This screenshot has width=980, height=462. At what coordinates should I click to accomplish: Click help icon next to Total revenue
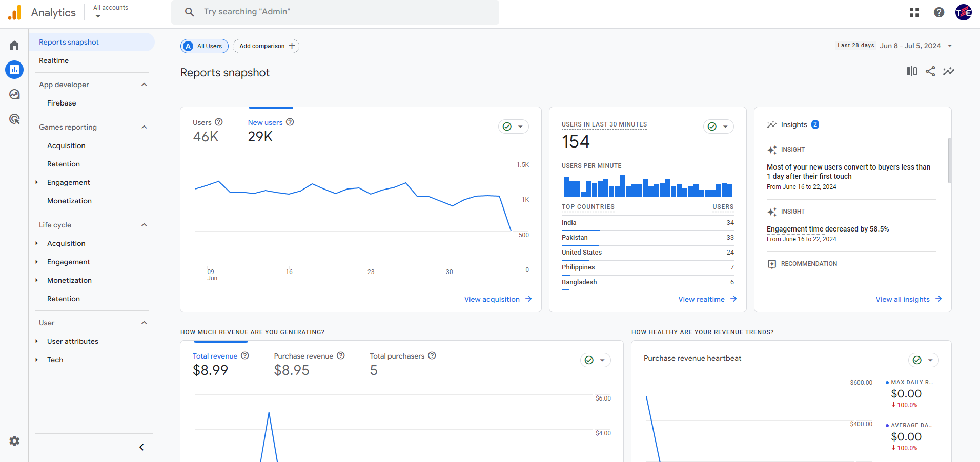point(245,355)
